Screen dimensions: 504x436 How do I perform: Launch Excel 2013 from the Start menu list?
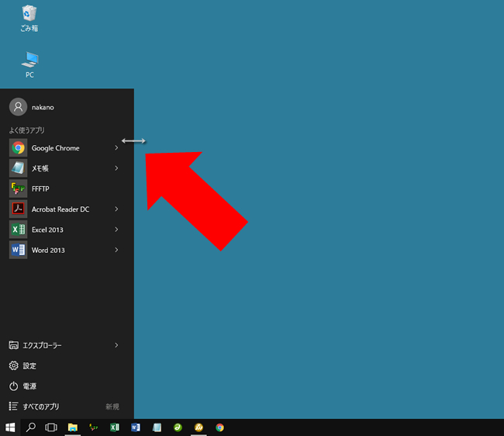click(64, 230)
